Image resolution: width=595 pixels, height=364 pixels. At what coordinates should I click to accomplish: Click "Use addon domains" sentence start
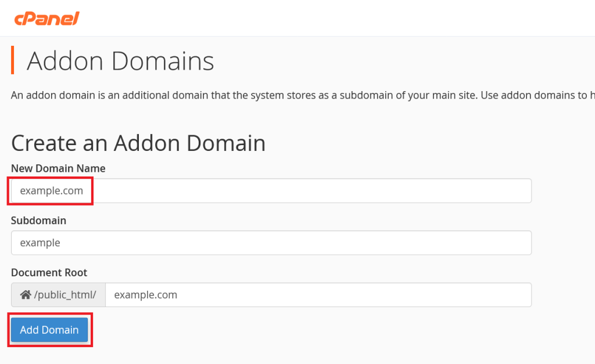click(523, 95)
